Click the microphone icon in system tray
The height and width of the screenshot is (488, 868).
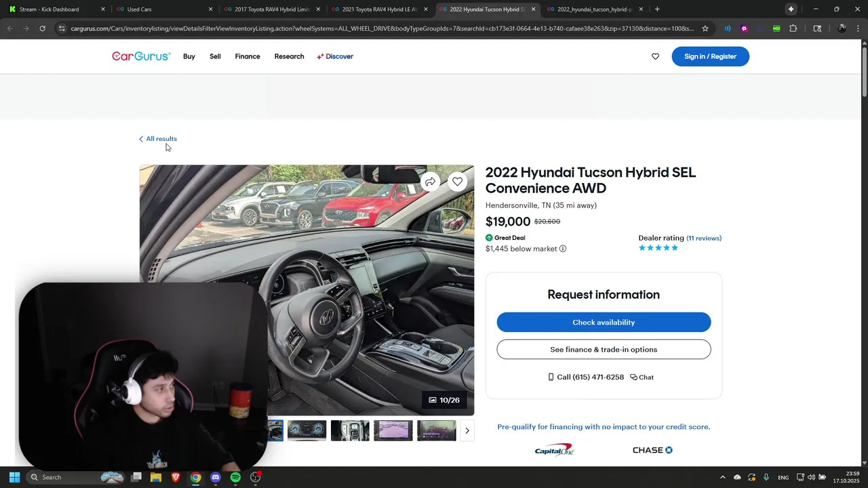click(766, 477)
